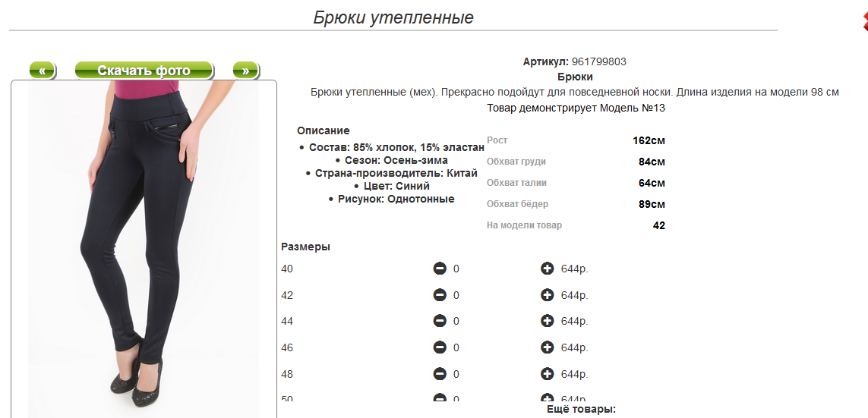Viewport: 868px width, 418px height.
Task: Click the Состав: 85% хлопок line
Action: tap(396, 148)
